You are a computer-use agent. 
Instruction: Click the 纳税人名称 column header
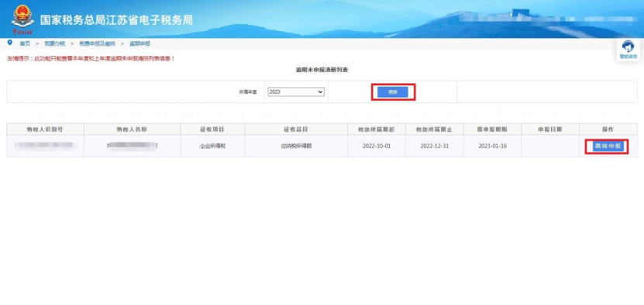[132, 130]
